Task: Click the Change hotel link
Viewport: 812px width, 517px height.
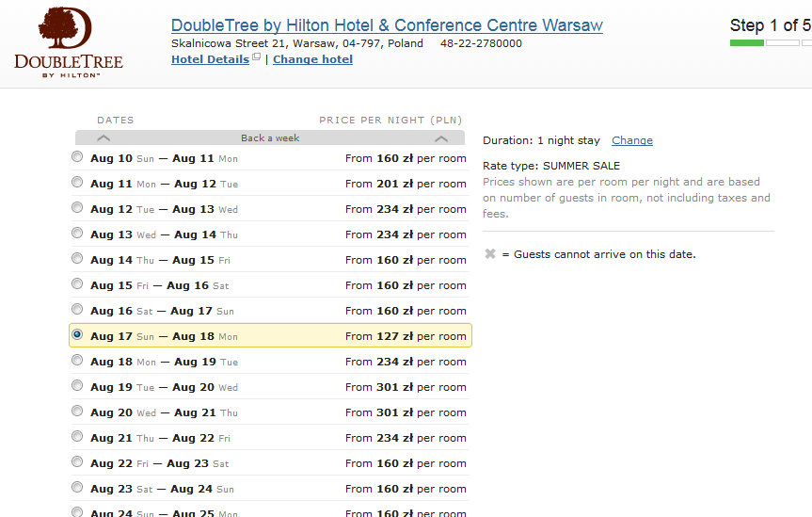Action: coord(312,59)
